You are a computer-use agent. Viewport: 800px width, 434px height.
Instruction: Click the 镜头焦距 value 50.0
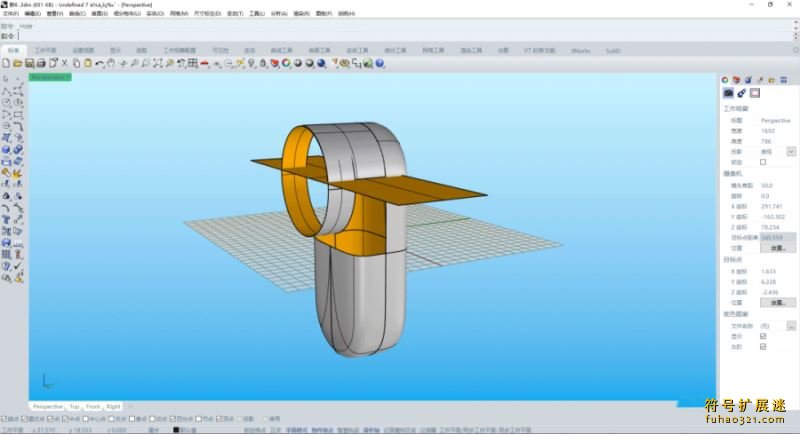point(767,185)
